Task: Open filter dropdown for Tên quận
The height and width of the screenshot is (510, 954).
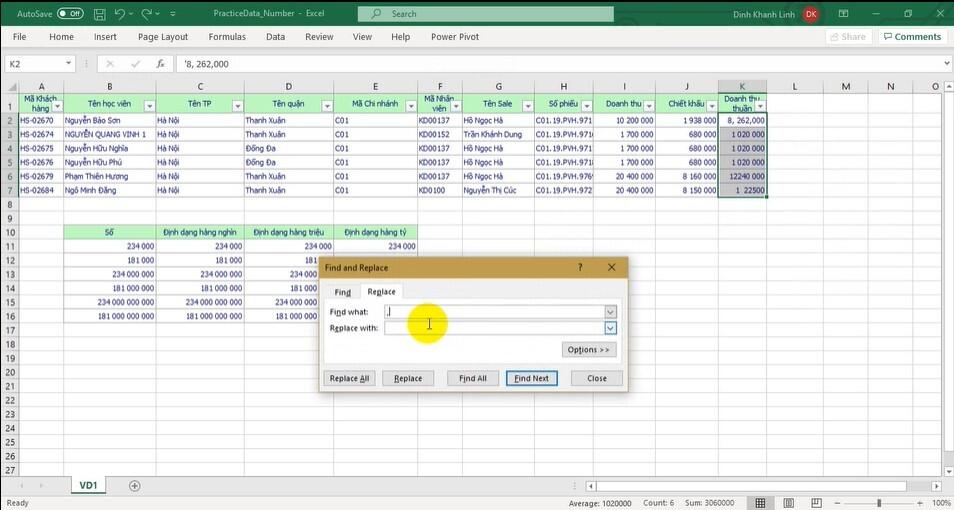Action: click(327, 106)
